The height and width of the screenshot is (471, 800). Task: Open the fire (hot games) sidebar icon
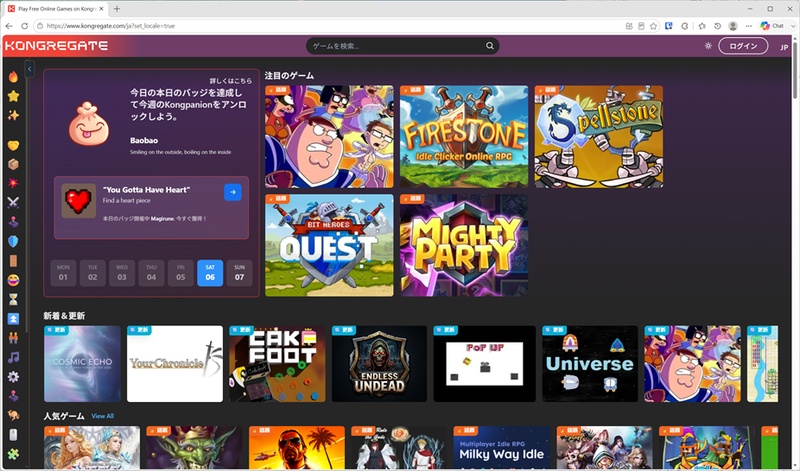tap(13, 77)
